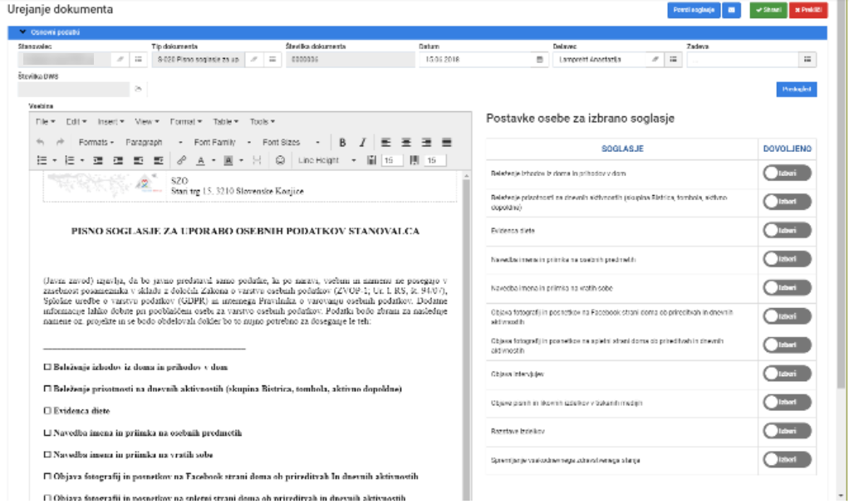Click the icon beside Številka DMS field

138,89
